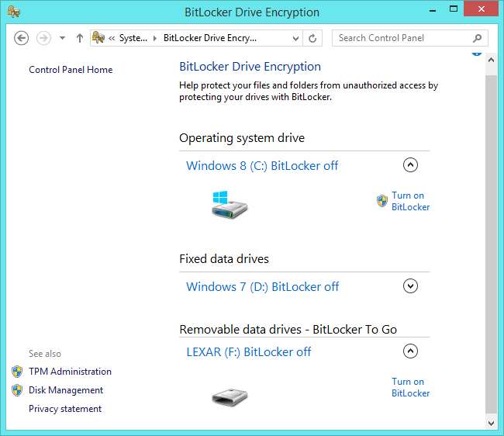Click 'Windows 7 (D:) BitLocker off' heading
The height and width of the screenshot is (436, 504).
(263, 286)
